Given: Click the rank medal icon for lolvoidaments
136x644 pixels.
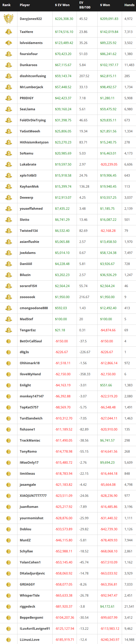Looking at the screenshot, I should pyautogui.click(x=8, y=43).
